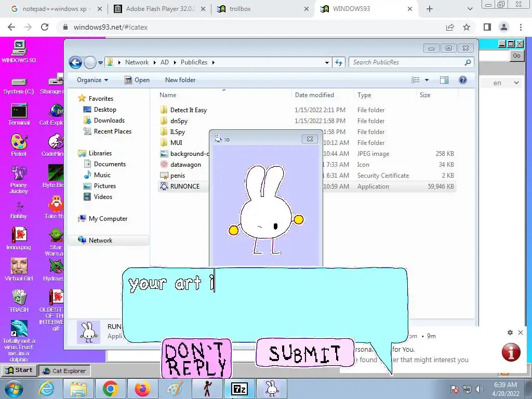Open the Paint palette taskbar icon
Image resolution: width=532 pixels, height=399 pixels.
tap(175, 389)
